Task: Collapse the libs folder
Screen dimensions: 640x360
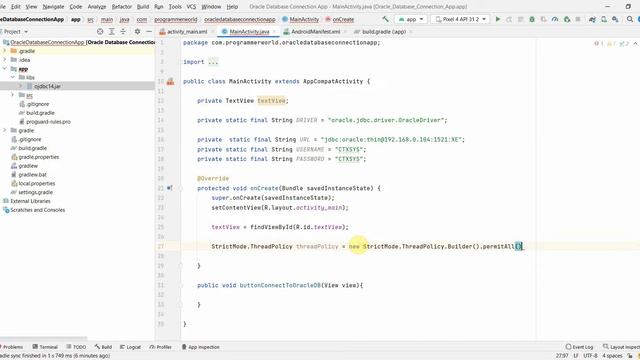Action: 13,77
